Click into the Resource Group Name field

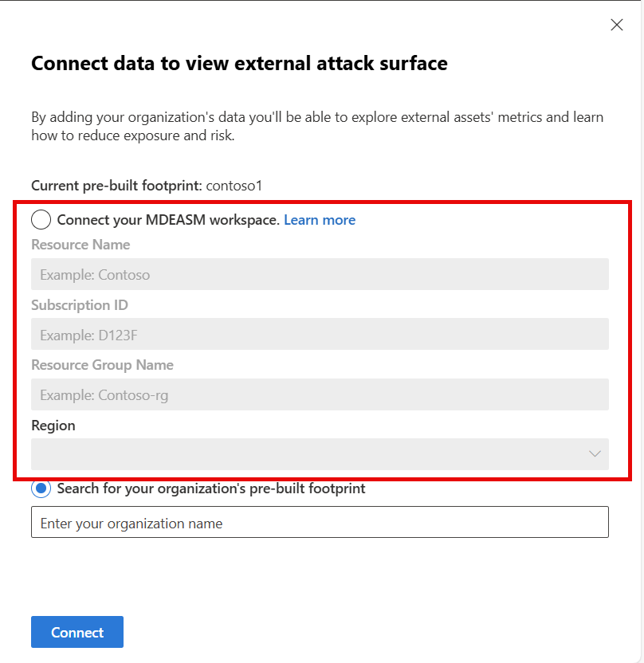click(320, 394)
